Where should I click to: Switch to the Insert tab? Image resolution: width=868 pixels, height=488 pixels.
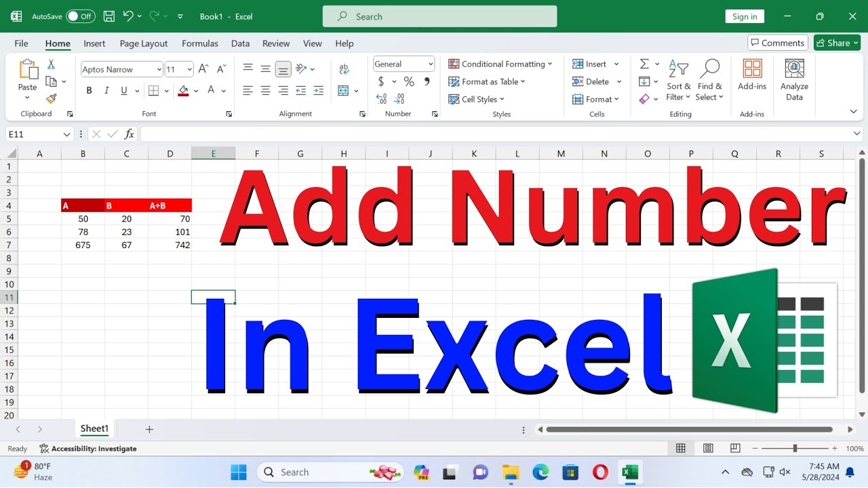click(94, 43)
